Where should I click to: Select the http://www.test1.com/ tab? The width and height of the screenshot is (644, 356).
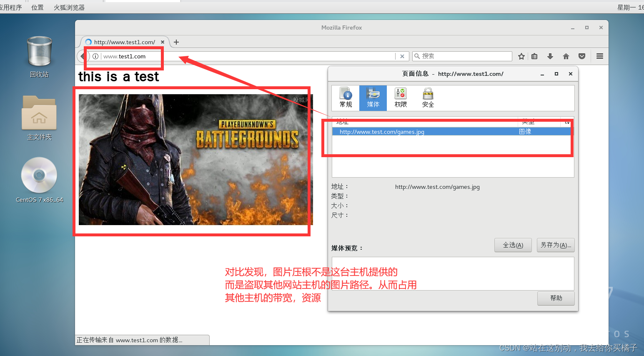click(x=124, y=42)
